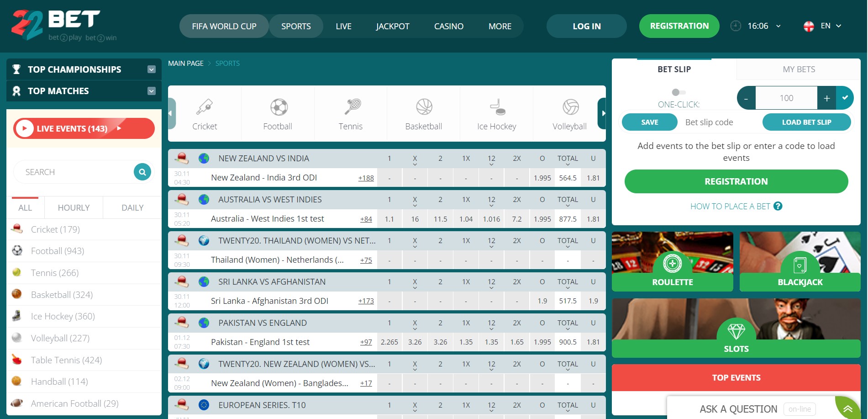The width and height of the screenshot is (868, 419).
Task: Confirm one-click stake with checkmark icon
Action: point(845,98)
